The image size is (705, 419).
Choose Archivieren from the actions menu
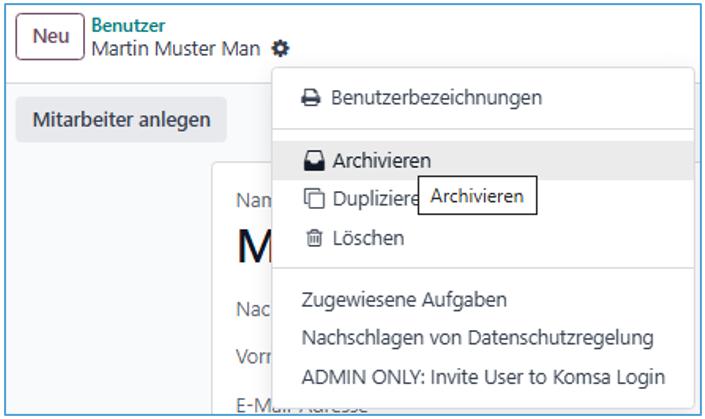[x=381, y=161]
